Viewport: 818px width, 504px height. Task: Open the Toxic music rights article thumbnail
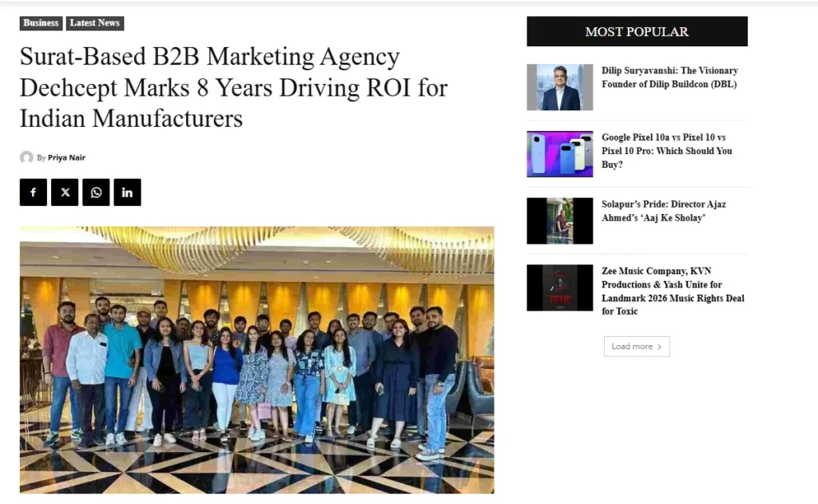click(x=559, y=288)
